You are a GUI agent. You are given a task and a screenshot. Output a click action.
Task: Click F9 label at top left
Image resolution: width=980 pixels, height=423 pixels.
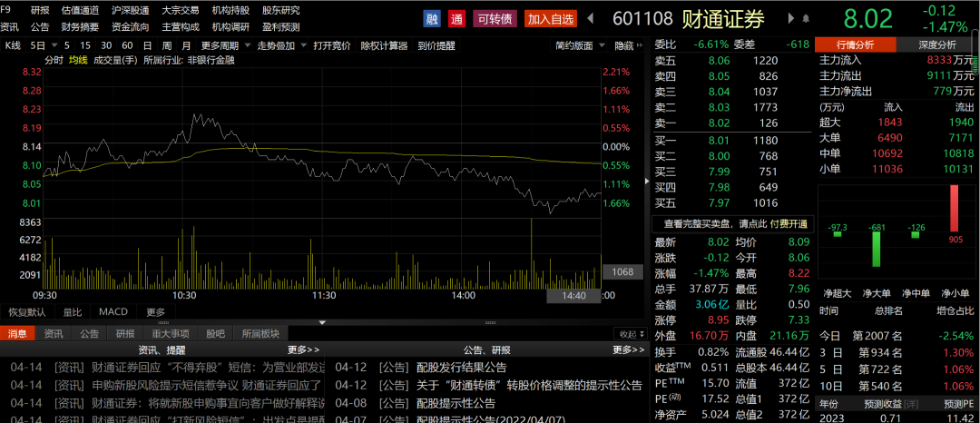(x=5, y=10)
